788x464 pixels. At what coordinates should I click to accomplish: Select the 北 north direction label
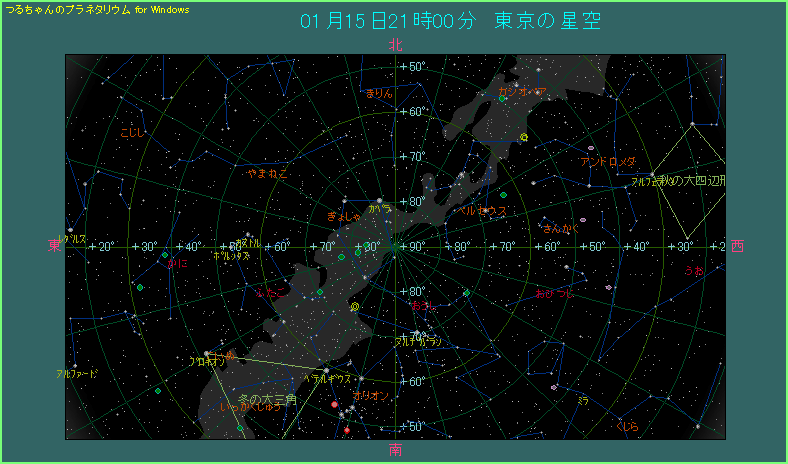tap(396, 45)
